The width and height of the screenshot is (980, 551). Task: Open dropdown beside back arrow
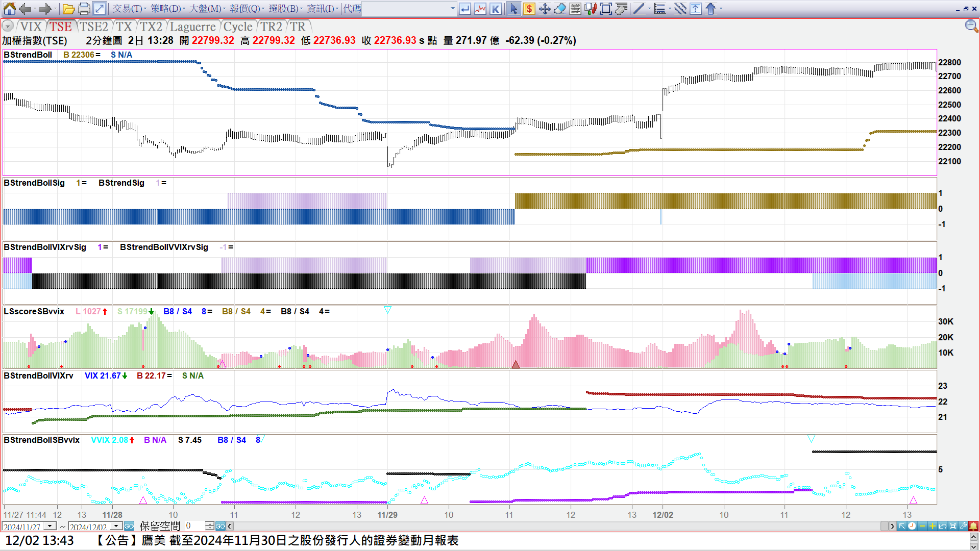coord(34,9)
